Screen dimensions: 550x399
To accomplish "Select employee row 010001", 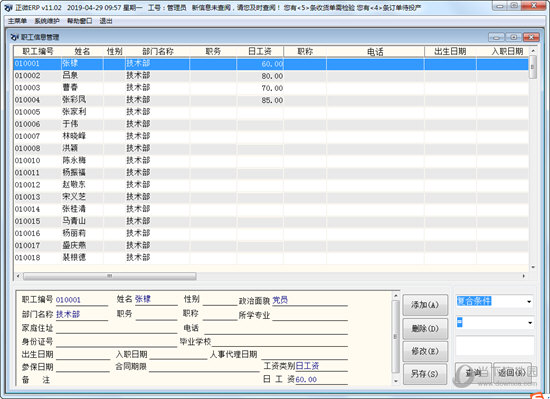I will (271, 64).
